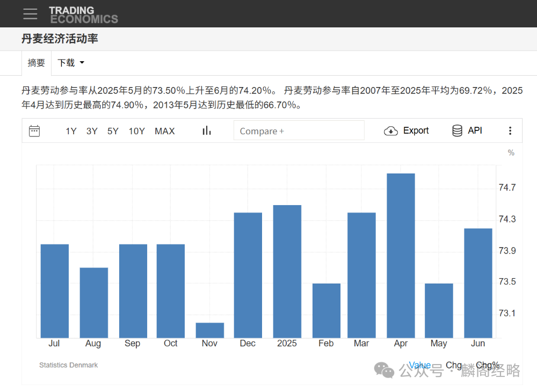Click the Export cloud download icon
The width and height of the screenshot is (537, 392).
coord(391,131)
